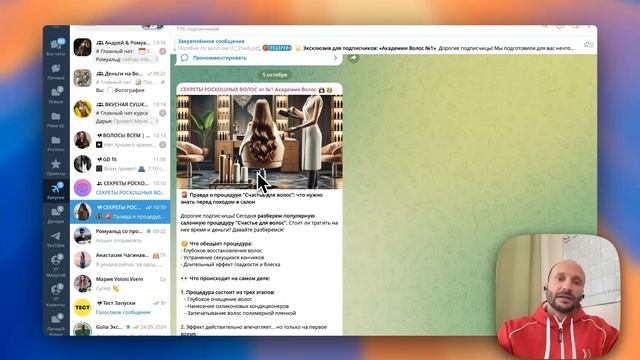Open the pinned messages list icon
The image size is (640, 360).
587,44
